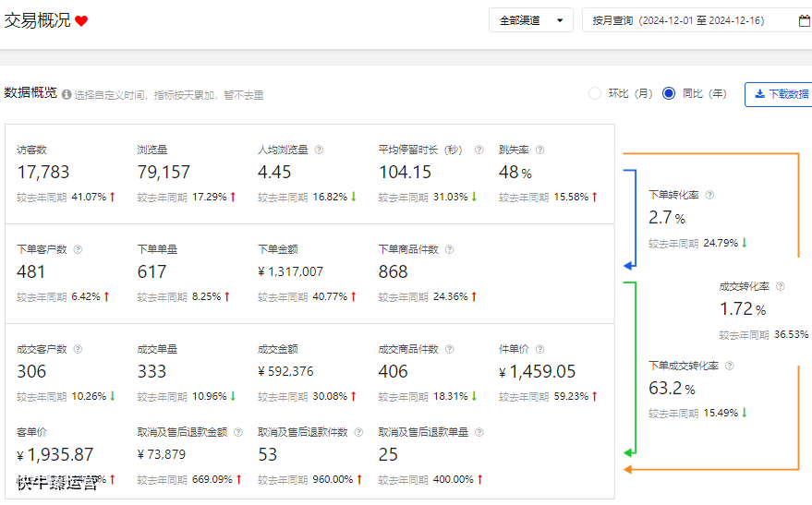Click help icon next to 下单客户数
The image size is (812, 505).
(x=78, y=249)
